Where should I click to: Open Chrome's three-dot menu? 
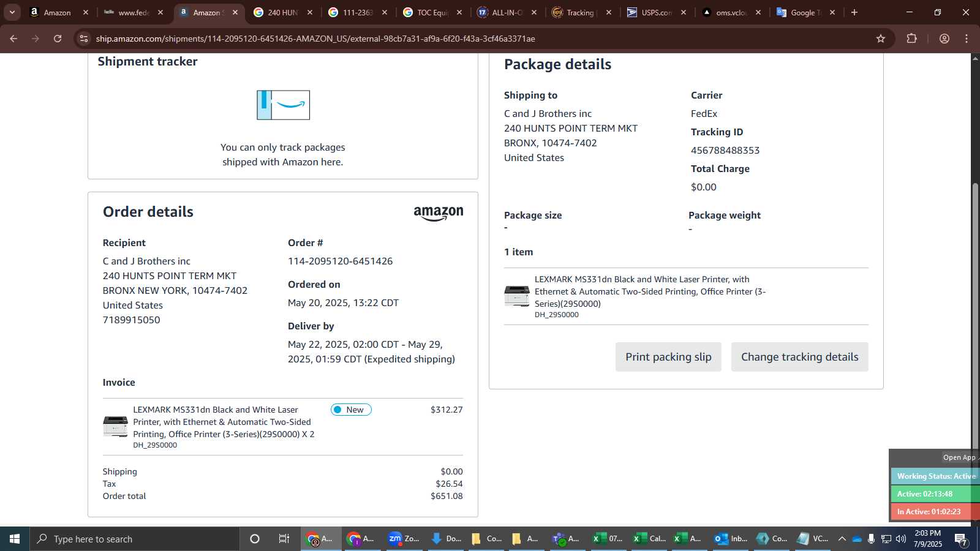967,39
